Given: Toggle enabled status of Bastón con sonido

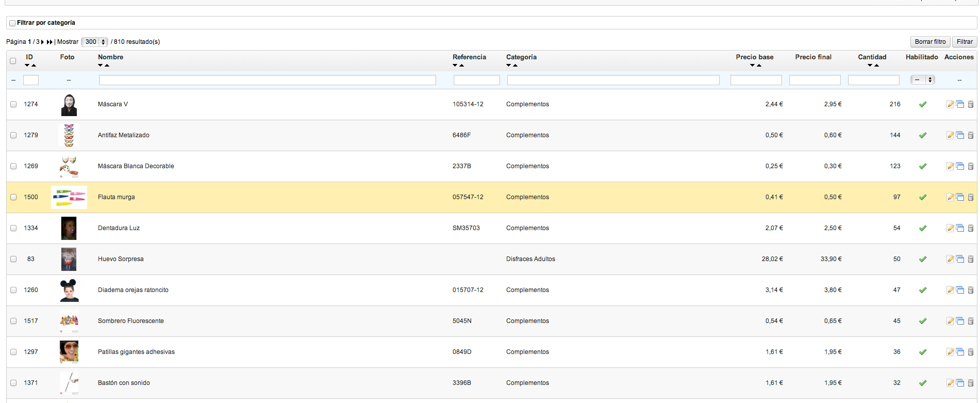Looking at the screenshot, I should click(x=923, y=383).
